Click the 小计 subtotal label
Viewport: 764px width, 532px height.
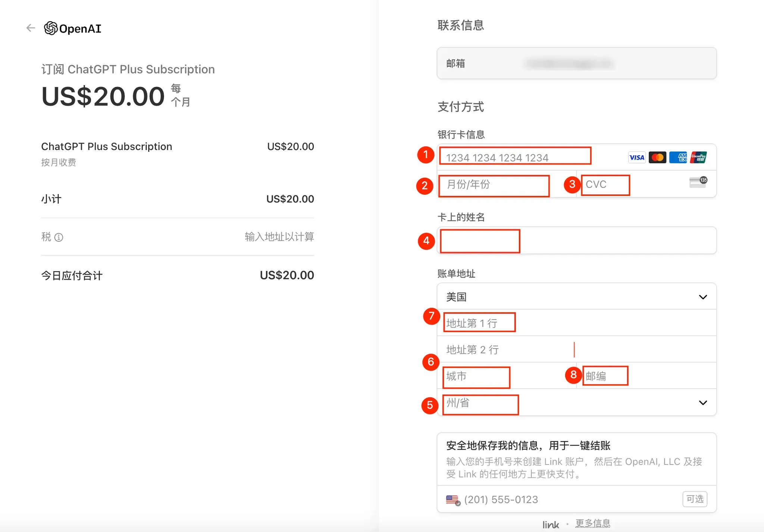[51, 199]
